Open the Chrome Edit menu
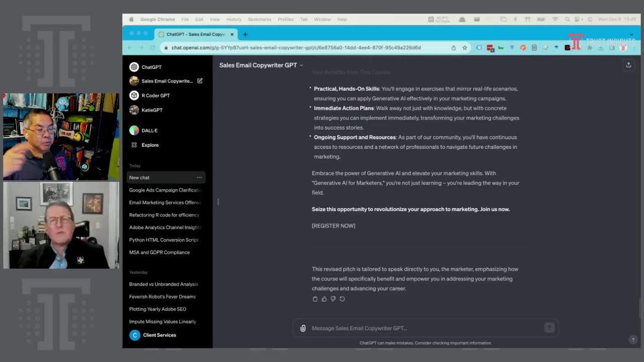The height and width of the screenshot is (362, 644). (x=199, y=19)
